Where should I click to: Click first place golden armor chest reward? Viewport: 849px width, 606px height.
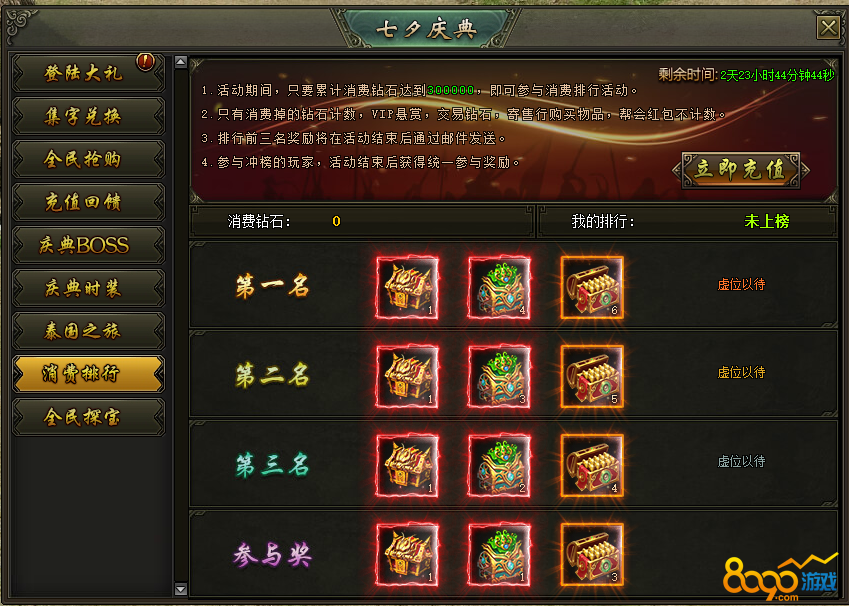click(407, 288)
